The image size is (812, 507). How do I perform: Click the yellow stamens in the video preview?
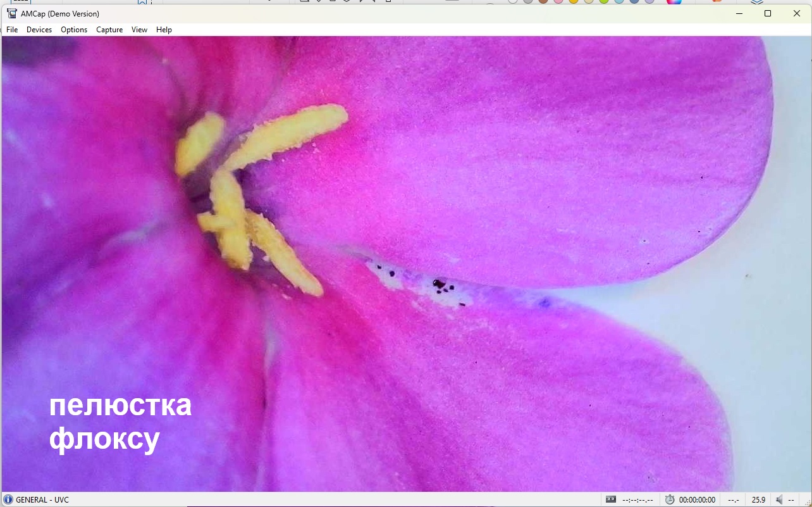pos(253,190)
